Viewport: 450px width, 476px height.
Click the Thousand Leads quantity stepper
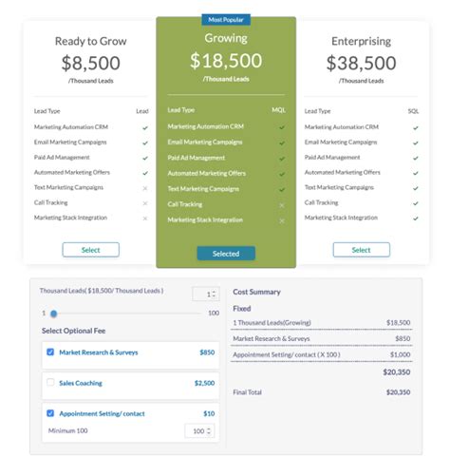coord(206,294)
